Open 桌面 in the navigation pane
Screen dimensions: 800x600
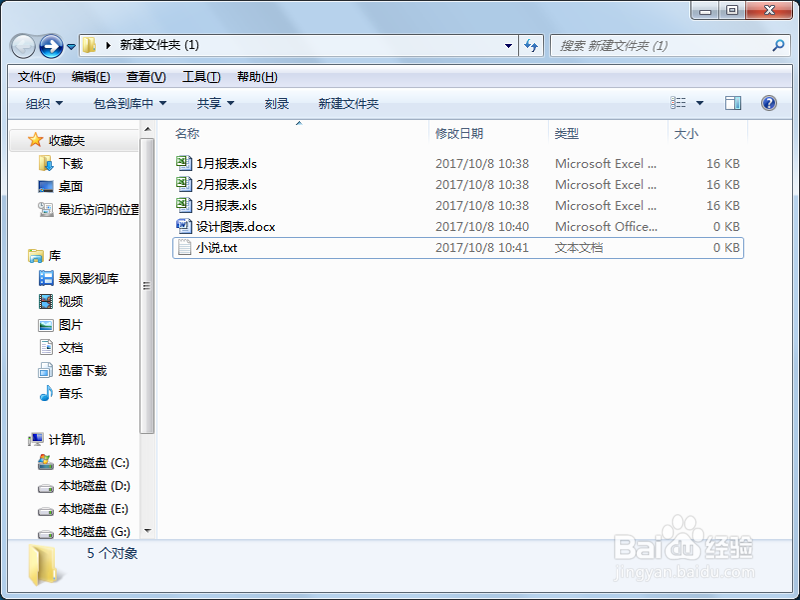(x=70, y=187)
